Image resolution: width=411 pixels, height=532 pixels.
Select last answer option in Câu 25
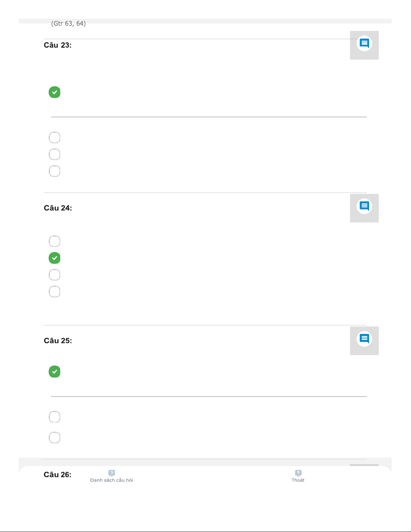pos(54,438)
